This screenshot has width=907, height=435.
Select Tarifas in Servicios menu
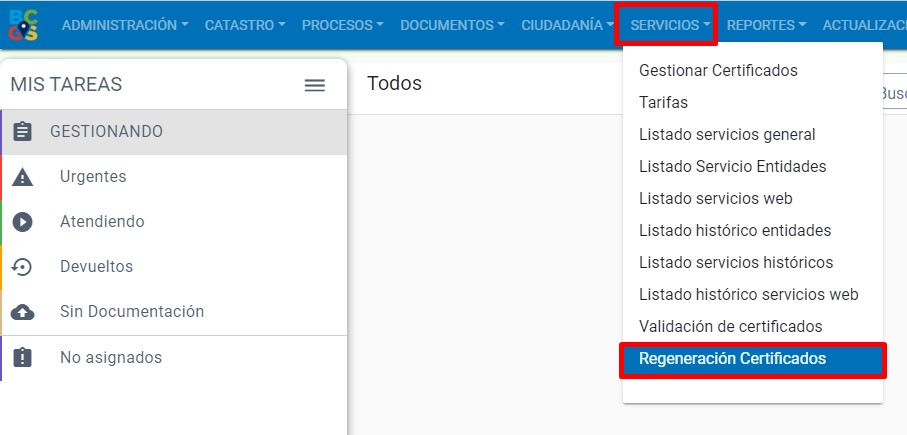click(x=663, y=103)
